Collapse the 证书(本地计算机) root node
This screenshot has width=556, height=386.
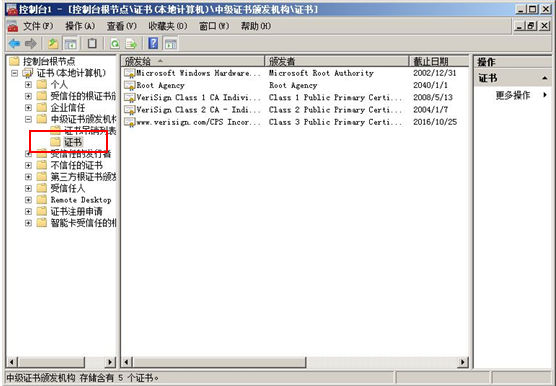point(15,73)
